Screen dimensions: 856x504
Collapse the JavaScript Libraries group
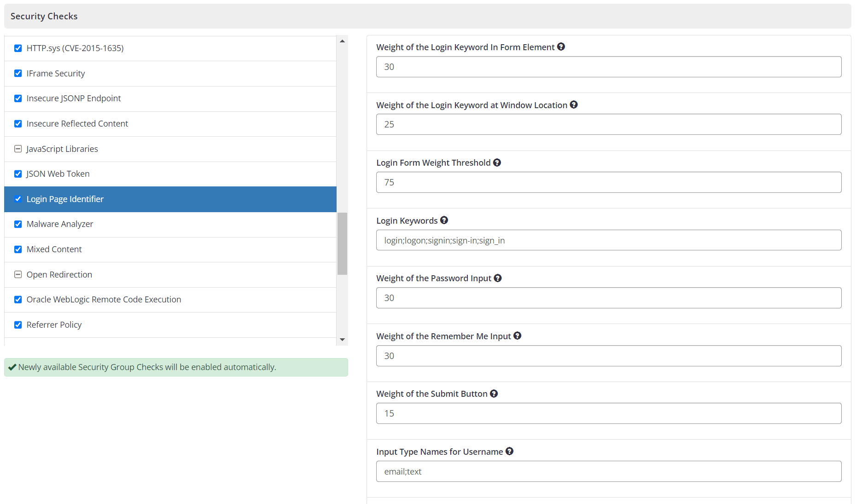(x=18, y=149)
